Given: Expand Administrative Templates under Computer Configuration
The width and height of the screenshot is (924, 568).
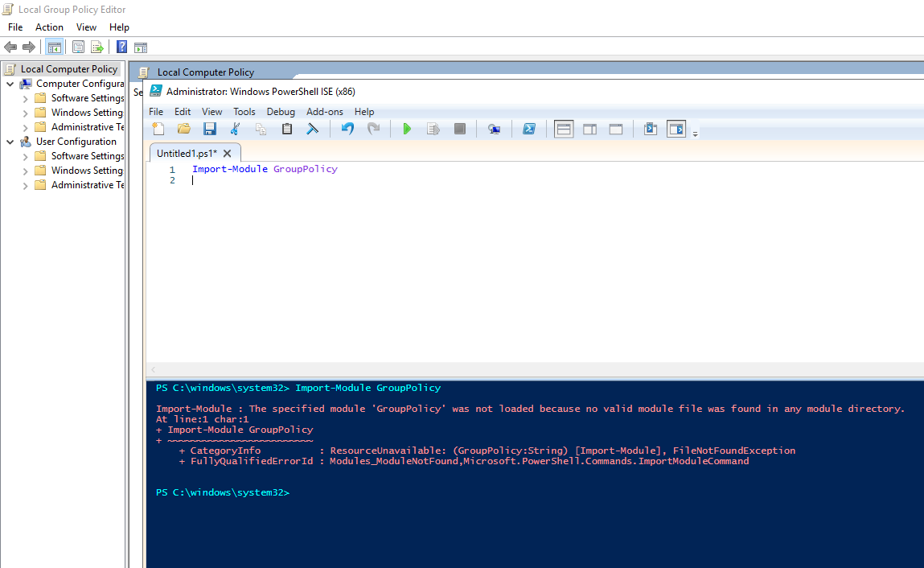Looking at the screenshot, I should [x=26, y=127].
